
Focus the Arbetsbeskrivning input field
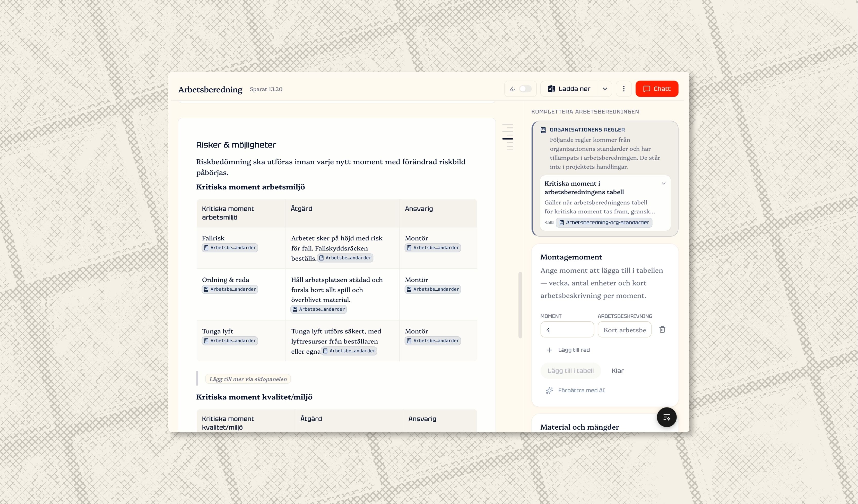point(624,330)
